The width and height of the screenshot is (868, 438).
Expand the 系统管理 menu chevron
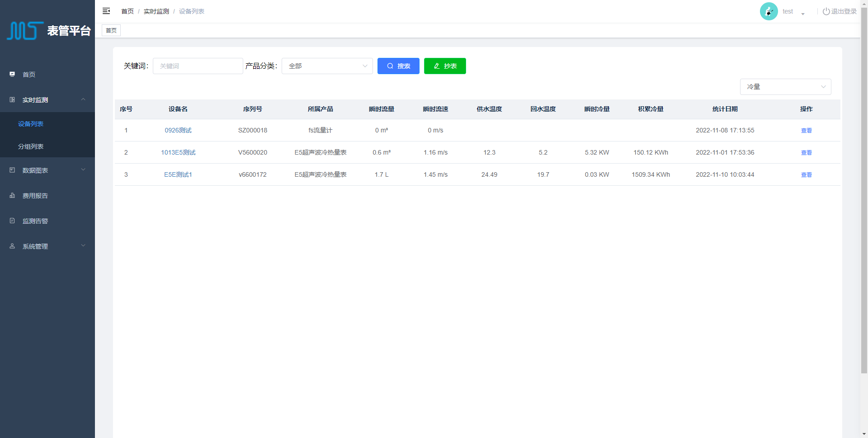(x=83, y=246)
